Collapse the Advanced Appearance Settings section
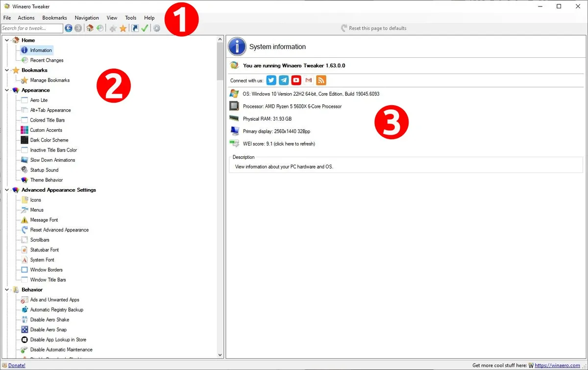The height and width of the screenshot is (370, 588). click(x=6, y=190)
